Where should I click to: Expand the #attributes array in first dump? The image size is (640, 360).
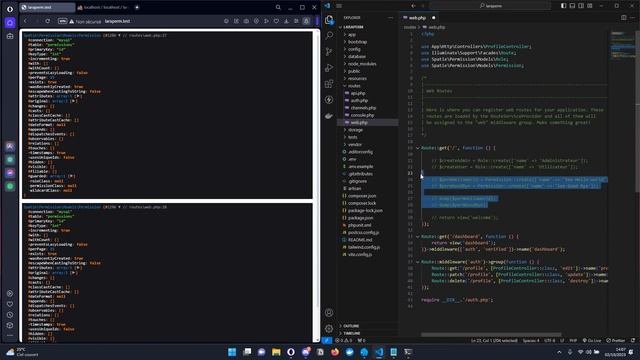point(78,96)
